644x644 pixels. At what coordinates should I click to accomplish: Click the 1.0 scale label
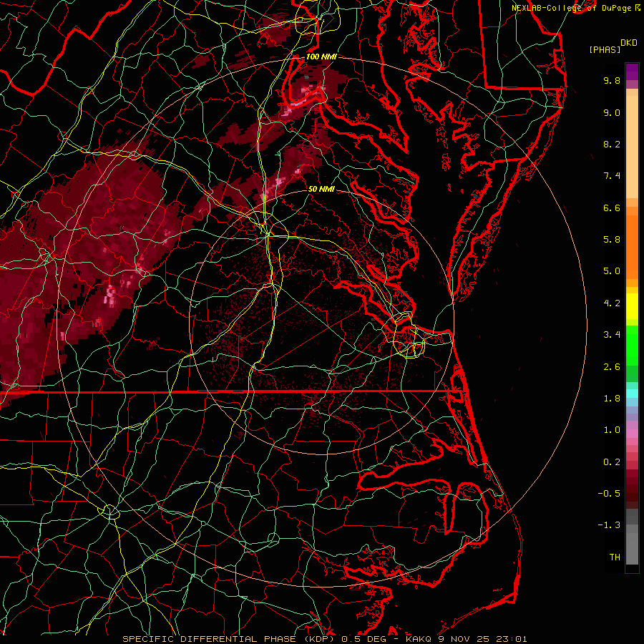click(612, 430)
